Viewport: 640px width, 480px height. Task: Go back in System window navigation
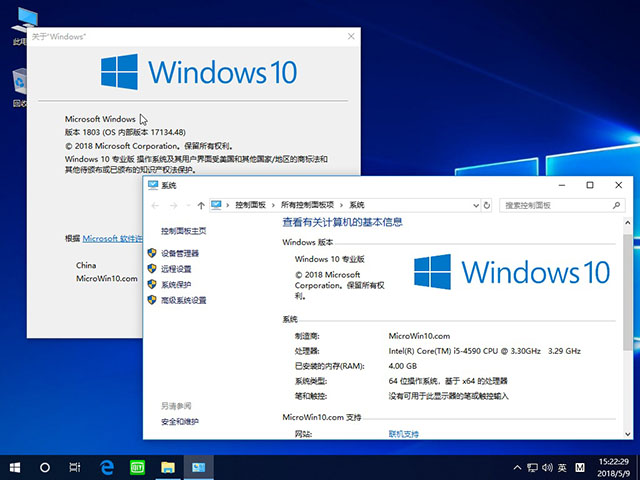click(x=155, y=205)
